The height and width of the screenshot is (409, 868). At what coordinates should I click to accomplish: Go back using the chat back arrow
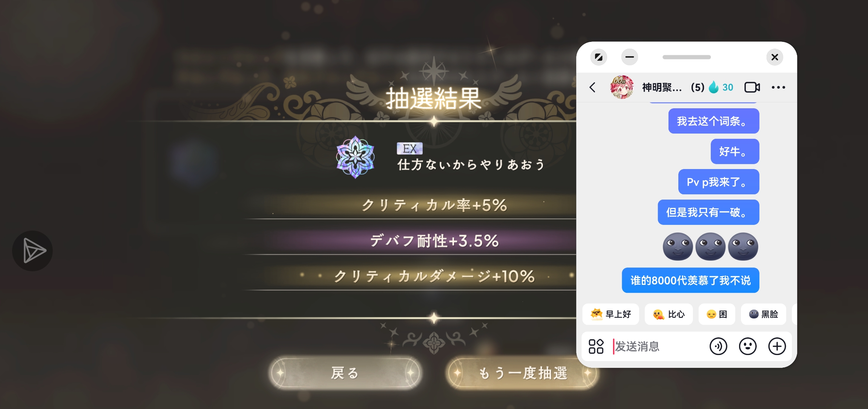592,88
